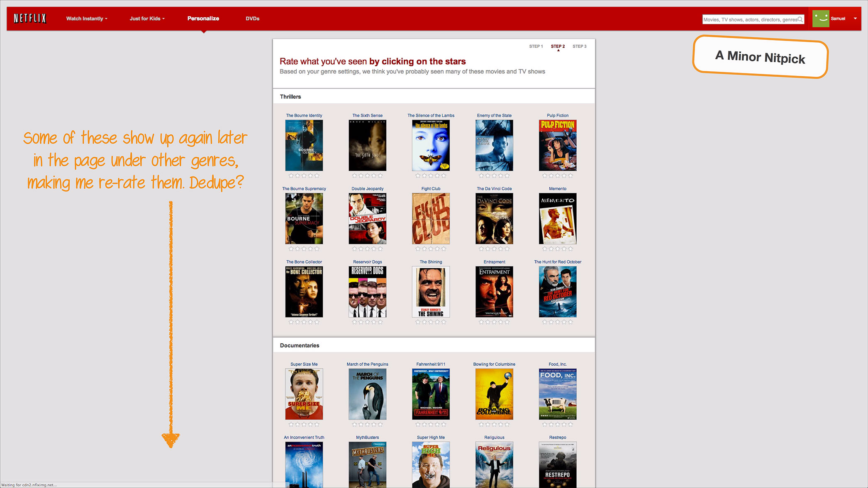Open The Da Vinci Code title link
This screenshot has height=488, width=868.
(x=494, y=189)
